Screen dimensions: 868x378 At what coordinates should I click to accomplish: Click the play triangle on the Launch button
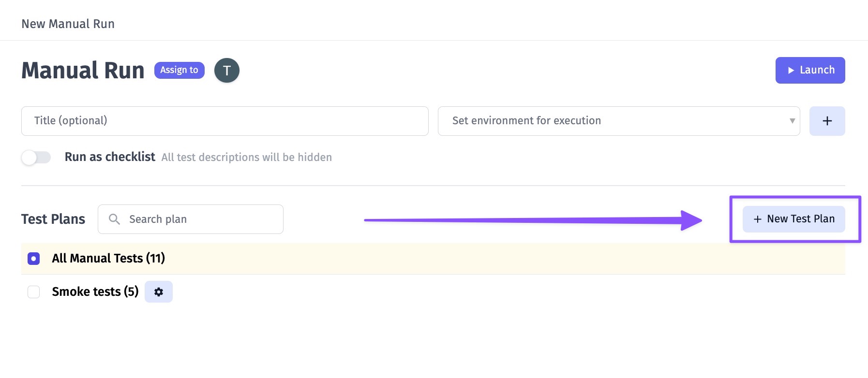point(791,71)
